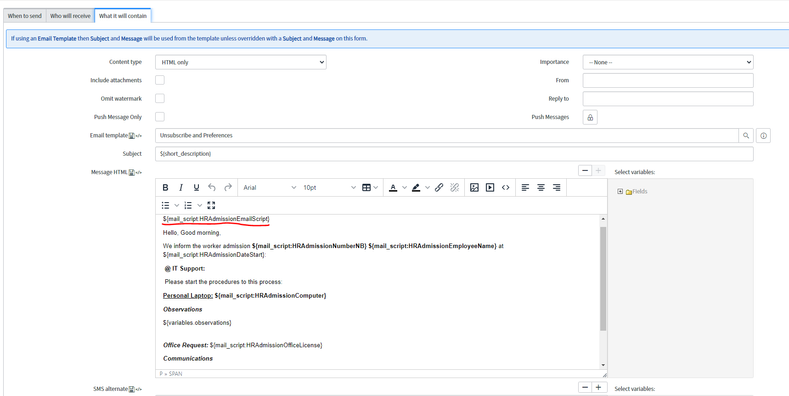Image resolution: width=789 pixels, height=396 pixels.
Task: Apply text color with A icon
Action: [393, 187]
